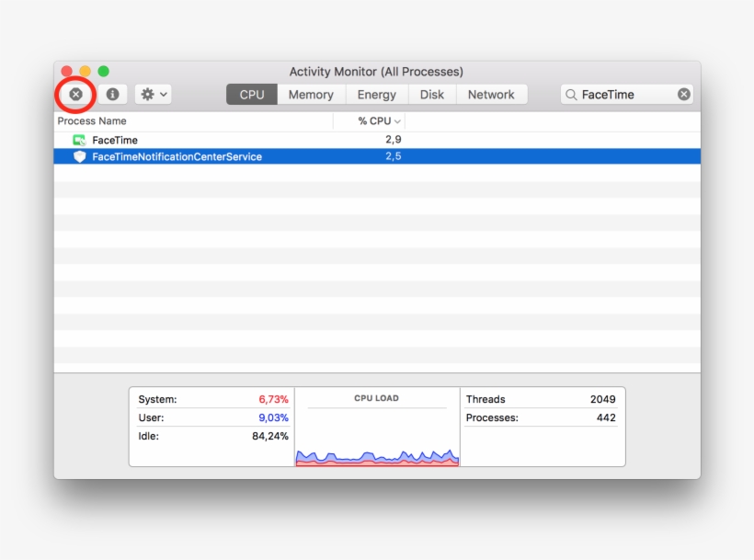Switch to the CPU tab
The image size is (754, 560).
click(x=252, y=94)
